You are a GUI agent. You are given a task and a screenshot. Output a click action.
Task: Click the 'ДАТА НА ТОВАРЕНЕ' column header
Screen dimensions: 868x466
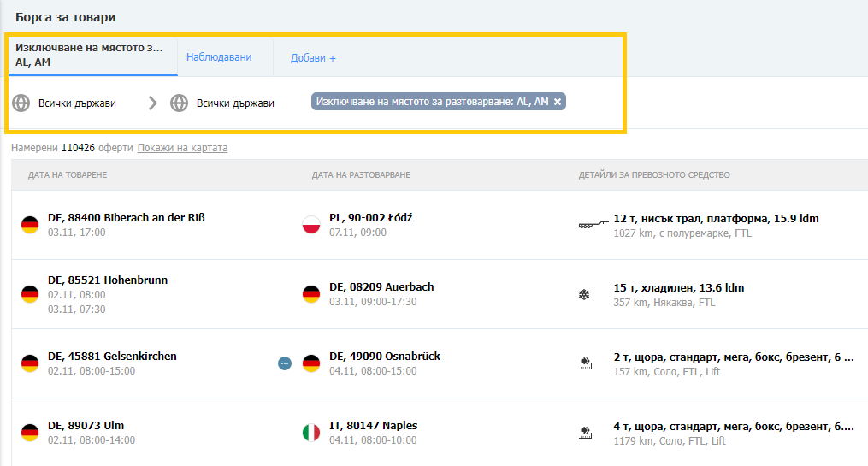(68, 175)
